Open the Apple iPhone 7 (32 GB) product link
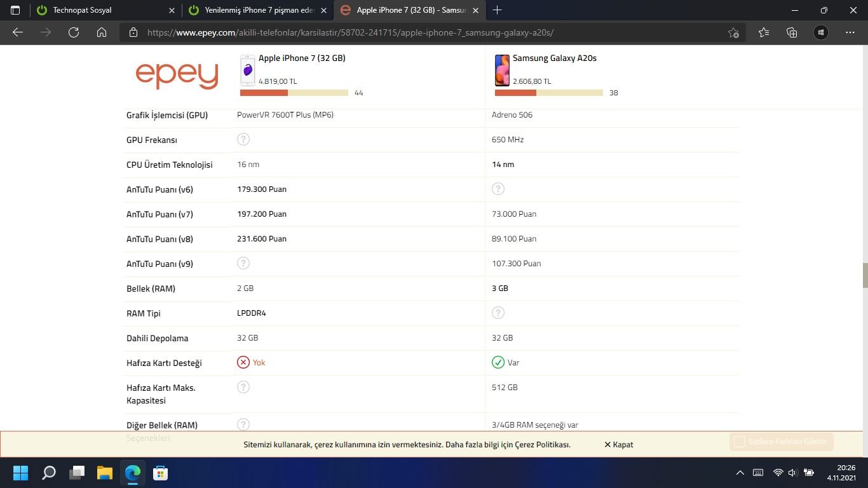The width and height of the screenshot is (868, 488). tap(302, 58)
